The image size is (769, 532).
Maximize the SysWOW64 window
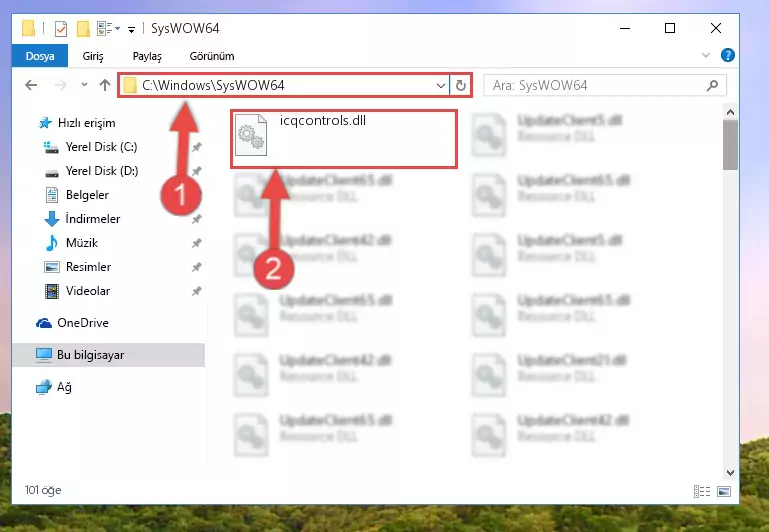[x=670, y=28]
